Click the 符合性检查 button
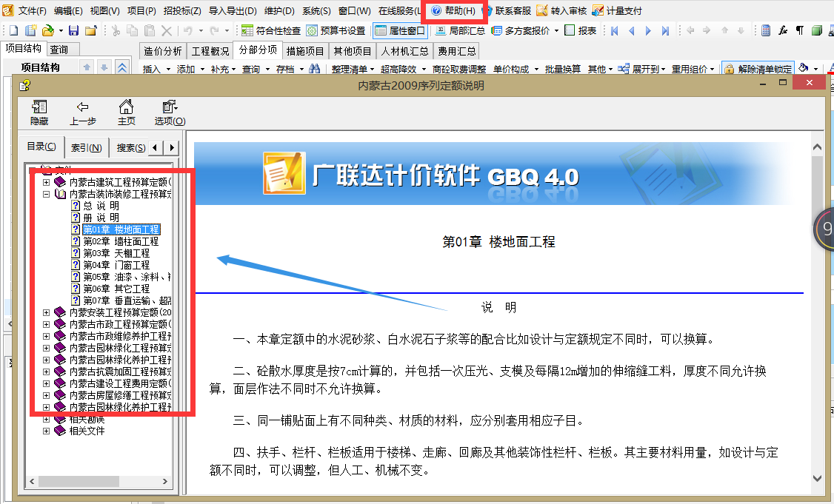Screen dimensions: 834x504 [271, 31]
